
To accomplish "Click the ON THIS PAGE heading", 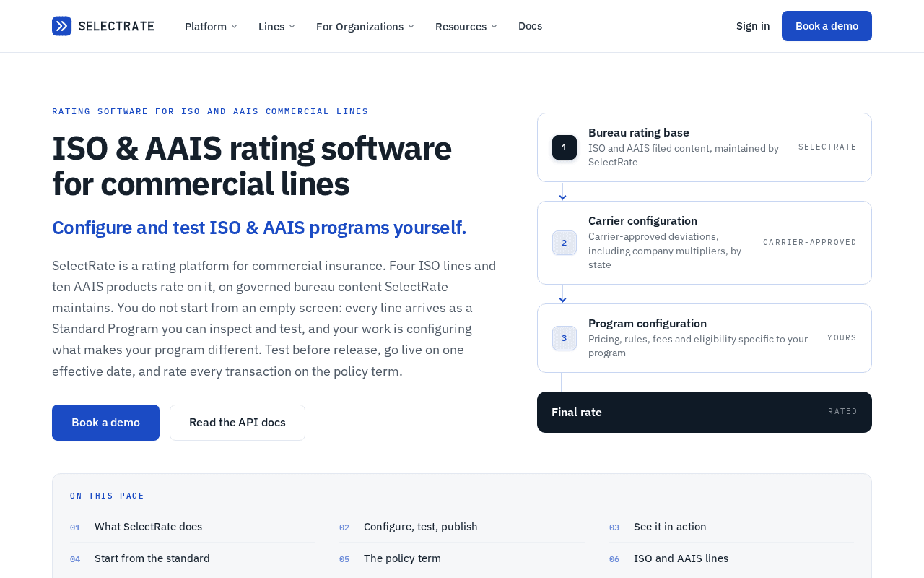I will tap(107, 496).
